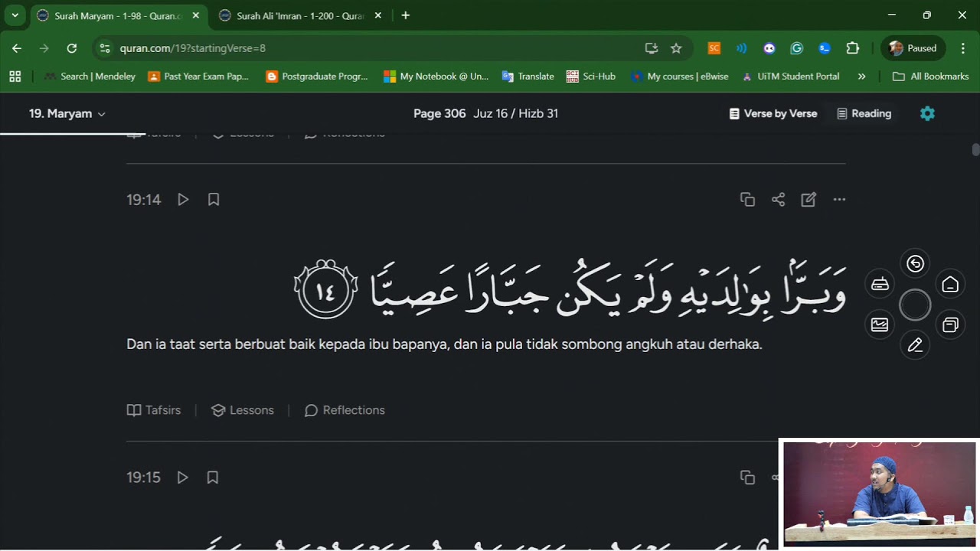Open My courses | eBwise bookmark

pos(679,77)
